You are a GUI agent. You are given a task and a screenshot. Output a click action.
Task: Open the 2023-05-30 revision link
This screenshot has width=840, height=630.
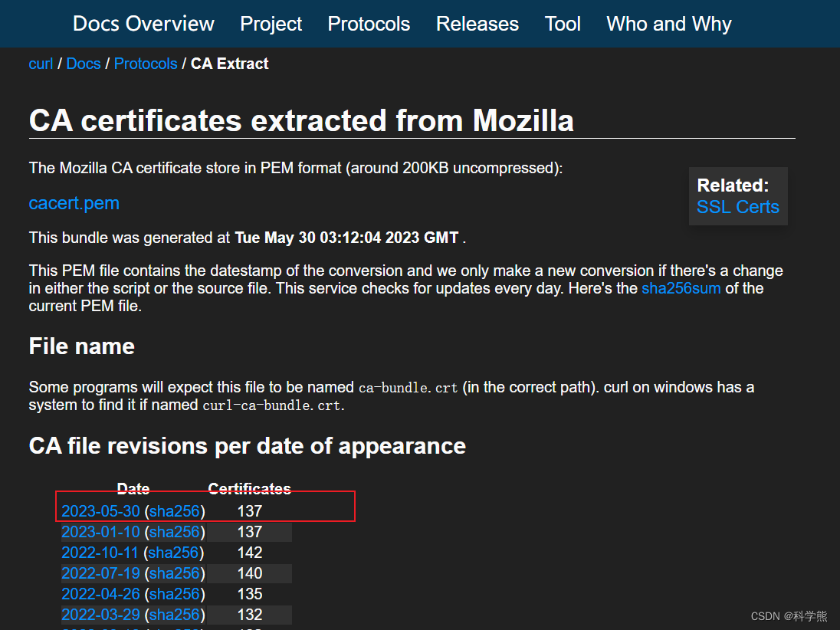pyautogui.click(x=100, y=511)
